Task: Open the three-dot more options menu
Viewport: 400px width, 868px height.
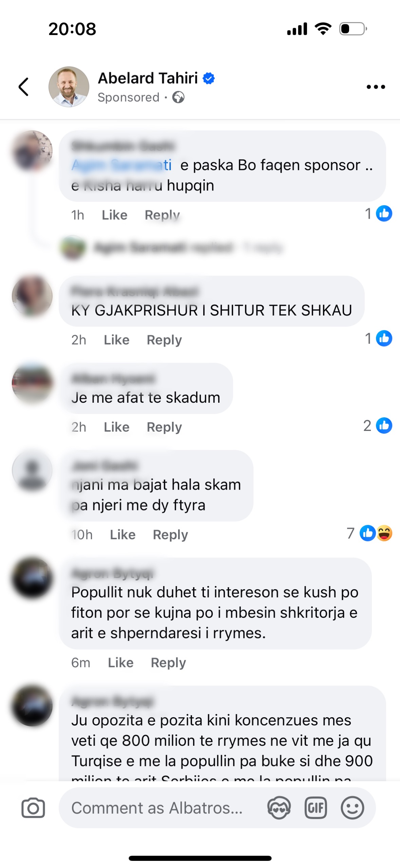Action: click(376, 87)
